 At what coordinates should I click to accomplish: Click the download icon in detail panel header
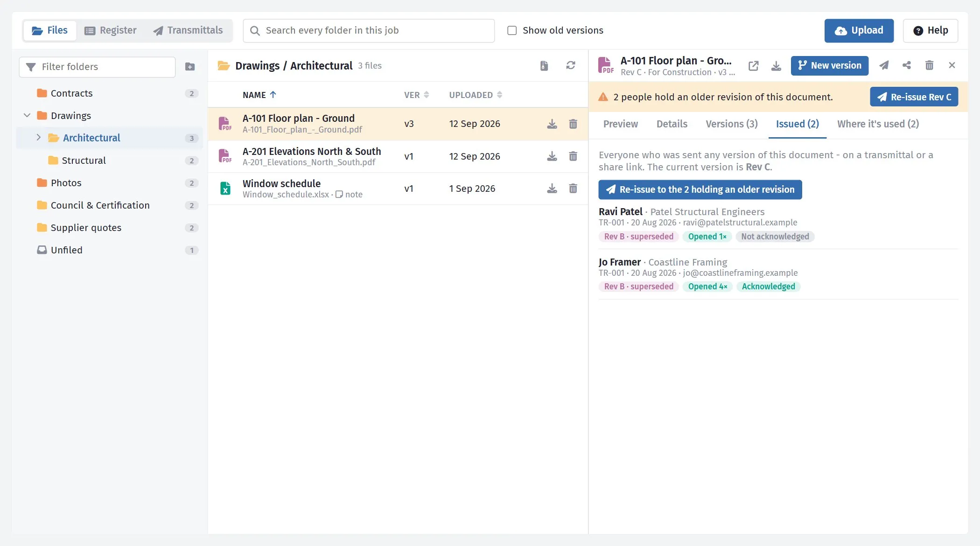click(x=776, y=66)
